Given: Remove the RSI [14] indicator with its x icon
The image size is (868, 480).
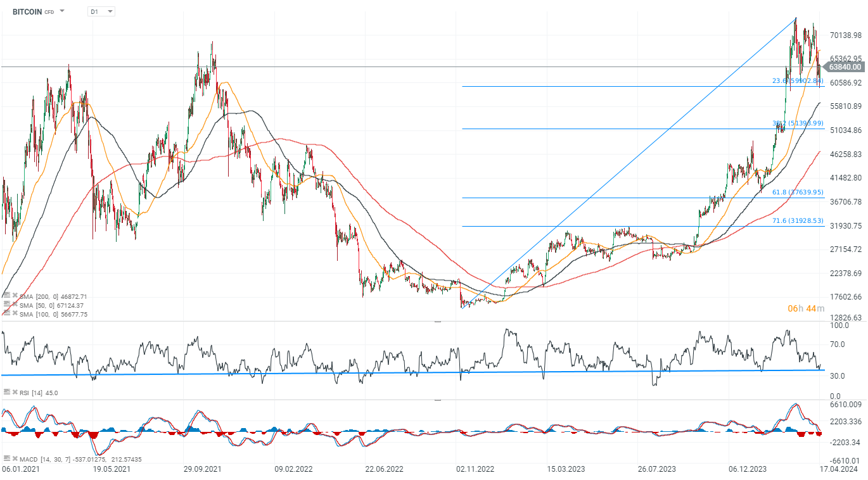Looking at the screenshot, I should click(15, 393).
